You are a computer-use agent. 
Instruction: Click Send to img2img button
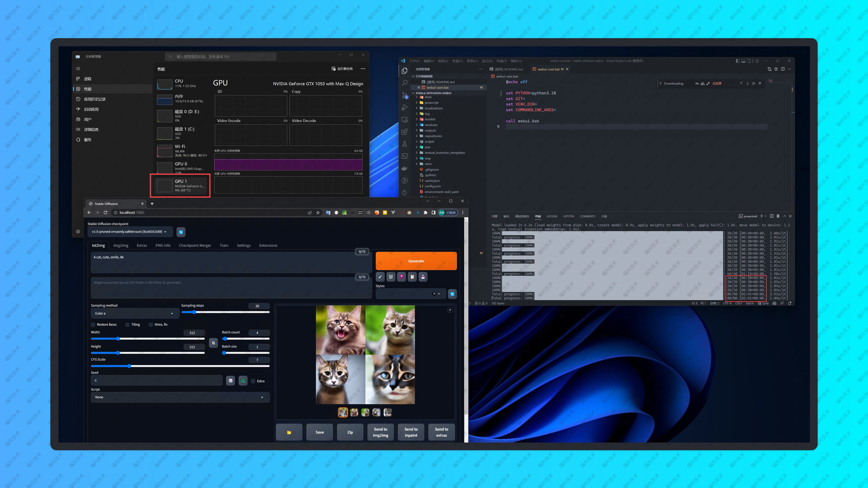[380, 432]
